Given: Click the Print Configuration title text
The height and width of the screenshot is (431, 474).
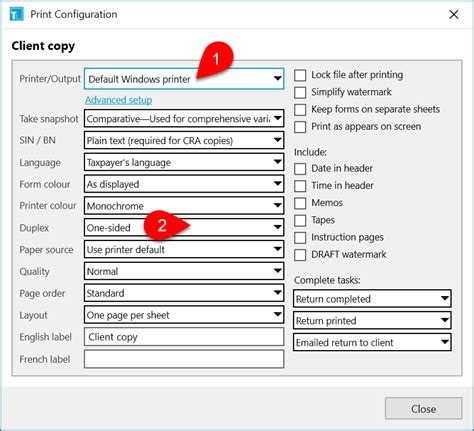Looking at the screenshot, I should [x=74, y=14].
